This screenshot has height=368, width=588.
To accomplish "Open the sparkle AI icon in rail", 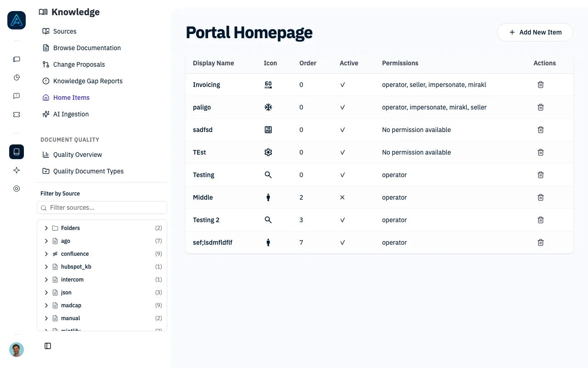I will pyautogui.click(x=17, y=170).
